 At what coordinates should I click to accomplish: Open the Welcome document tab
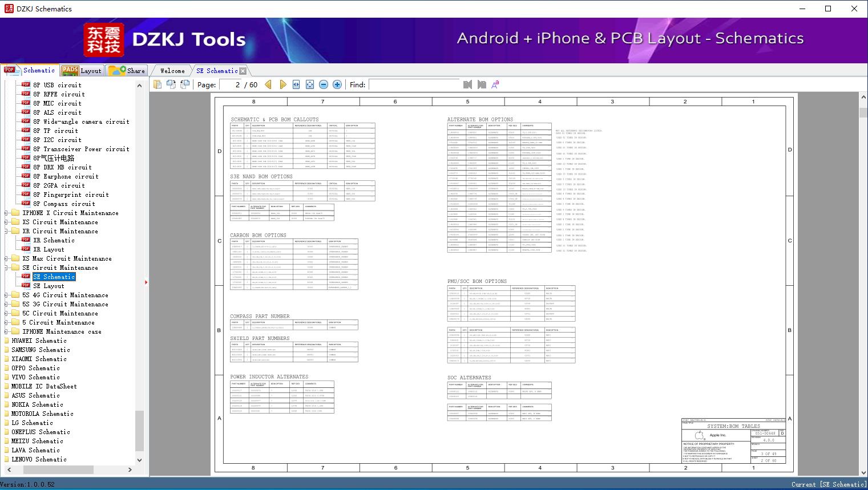click(172, 71)
